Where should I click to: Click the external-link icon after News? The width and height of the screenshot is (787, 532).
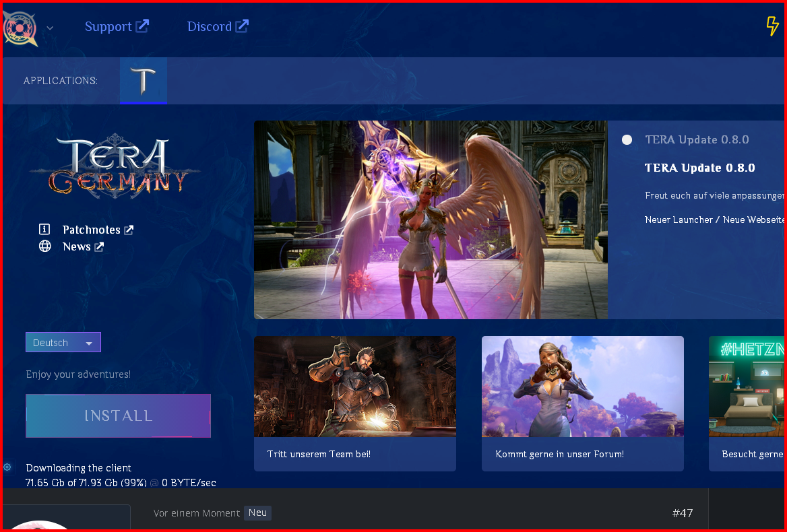click(99, 246)
